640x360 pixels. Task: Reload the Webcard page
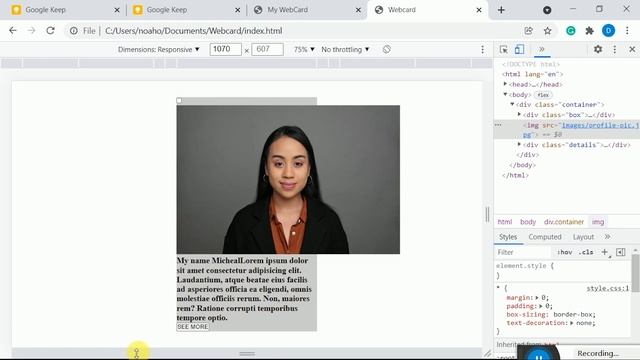pyautogui.click(x=50, y=31)
